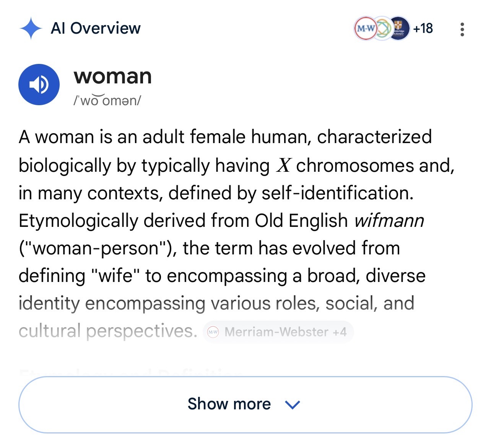Click the word "self-identification" in the definition
Screen dimensions: 491x448
(337, 193)
